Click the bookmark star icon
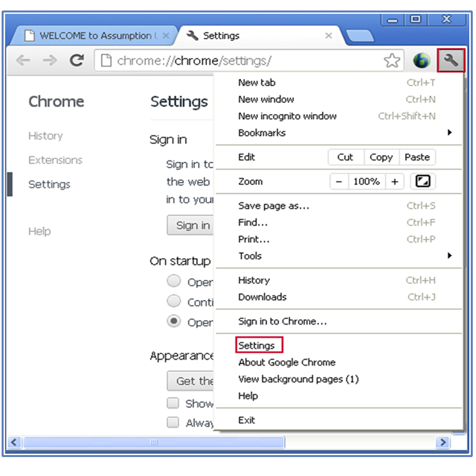The width and height of the screenshot is (476, 476). (392, 61)
